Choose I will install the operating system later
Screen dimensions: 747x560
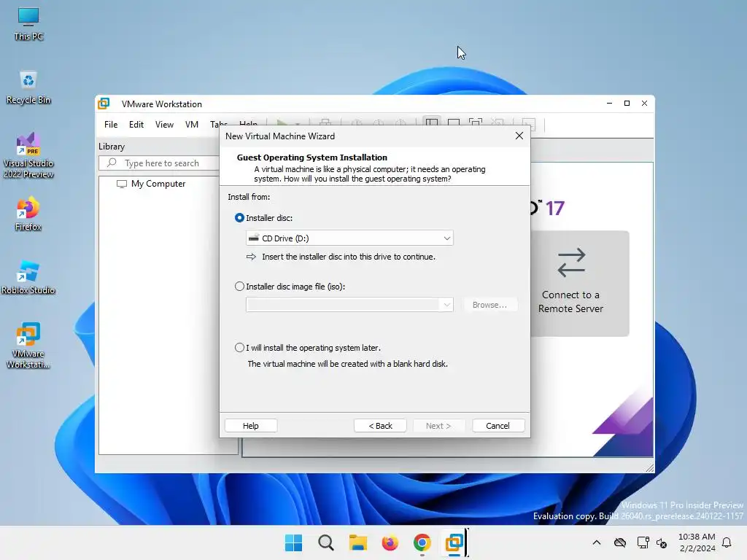239,348
